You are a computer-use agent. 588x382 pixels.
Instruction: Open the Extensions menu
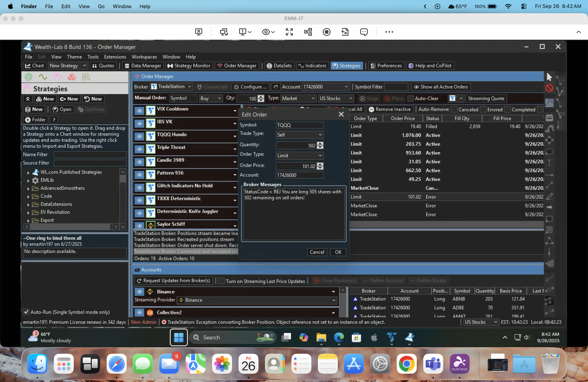115,57
